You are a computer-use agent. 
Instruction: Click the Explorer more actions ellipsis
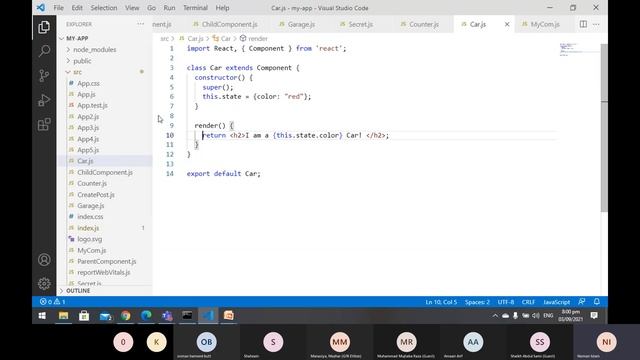(140, 24)
